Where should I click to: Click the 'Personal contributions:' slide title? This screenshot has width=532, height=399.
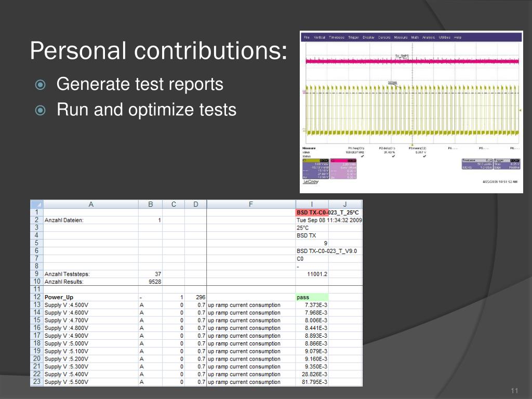[x=158, y=50]
